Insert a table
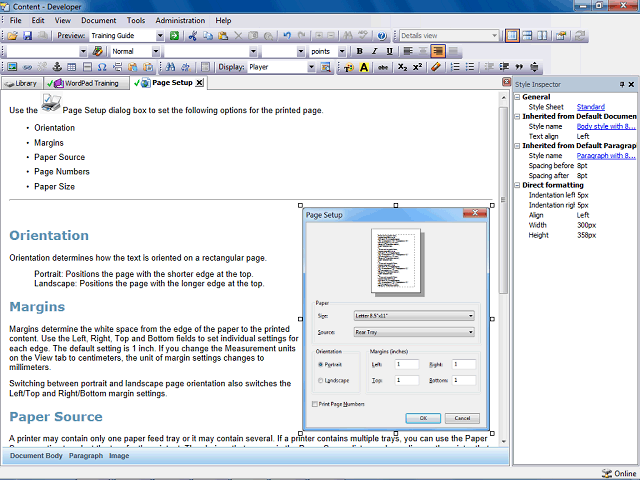640x480 pixels. pyautogui.click(x=72, y=67)
